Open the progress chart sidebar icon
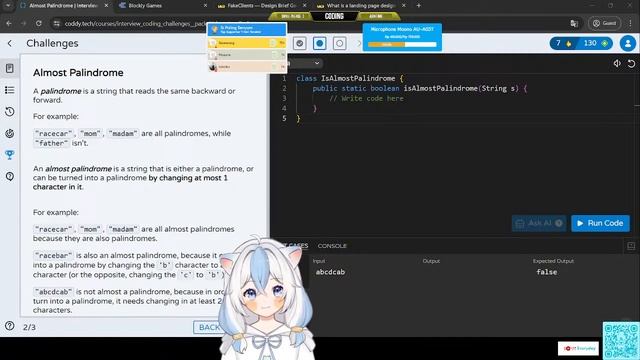This screenshot has height=360, width=640. click(10, 133)
